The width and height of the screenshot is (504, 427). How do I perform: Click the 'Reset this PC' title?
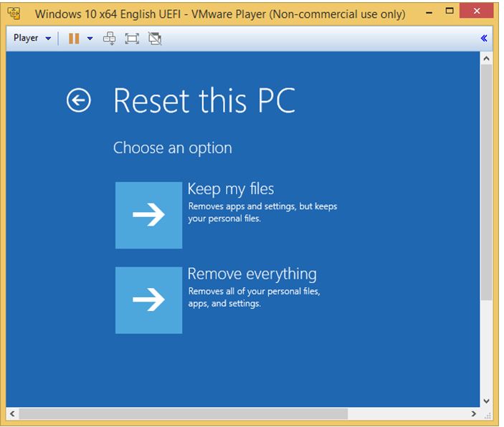coord(204,100)
